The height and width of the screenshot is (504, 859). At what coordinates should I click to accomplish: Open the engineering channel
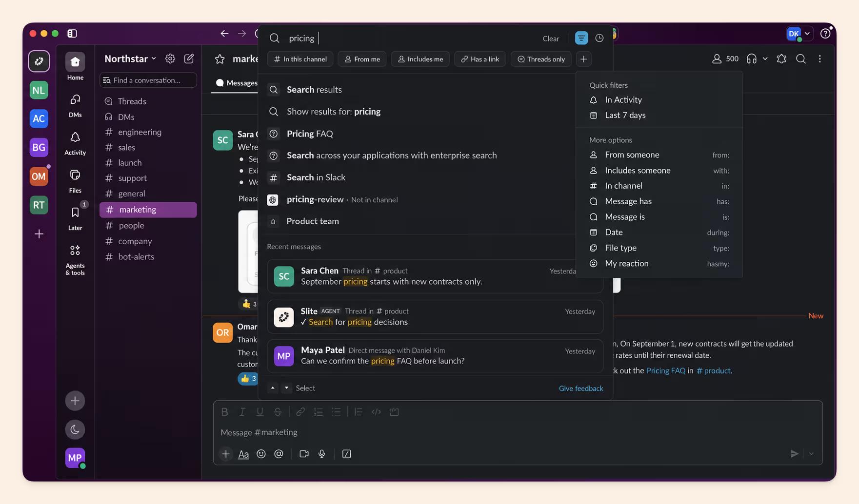coord(148,132)
